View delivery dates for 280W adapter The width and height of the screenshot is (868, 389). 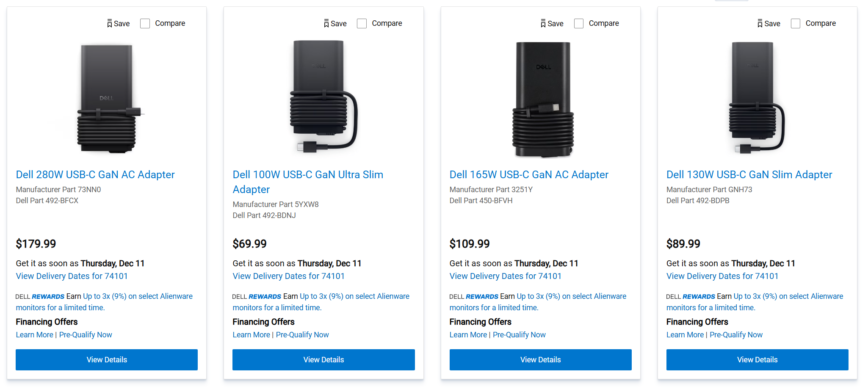coord(72,276)
